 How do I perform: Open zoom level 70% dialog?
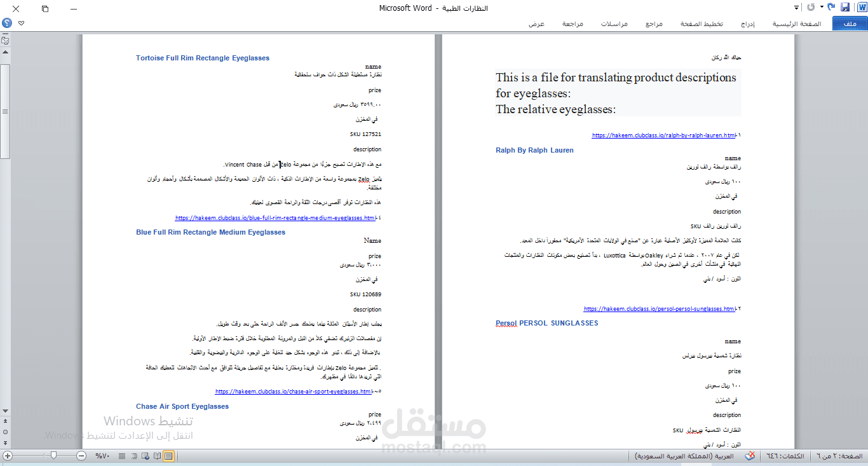coord(102,456)
